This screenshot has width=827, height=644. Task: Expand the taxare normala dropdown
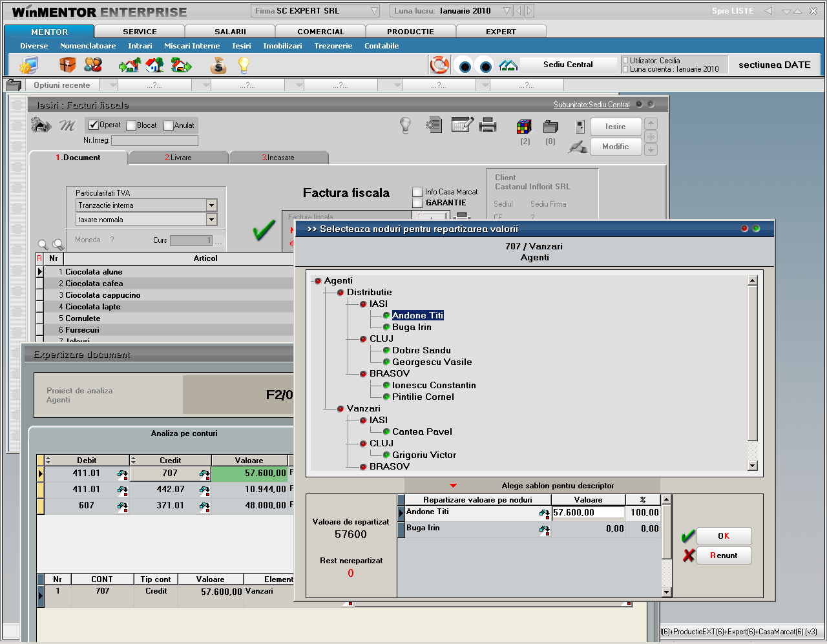tap(211, 220)
